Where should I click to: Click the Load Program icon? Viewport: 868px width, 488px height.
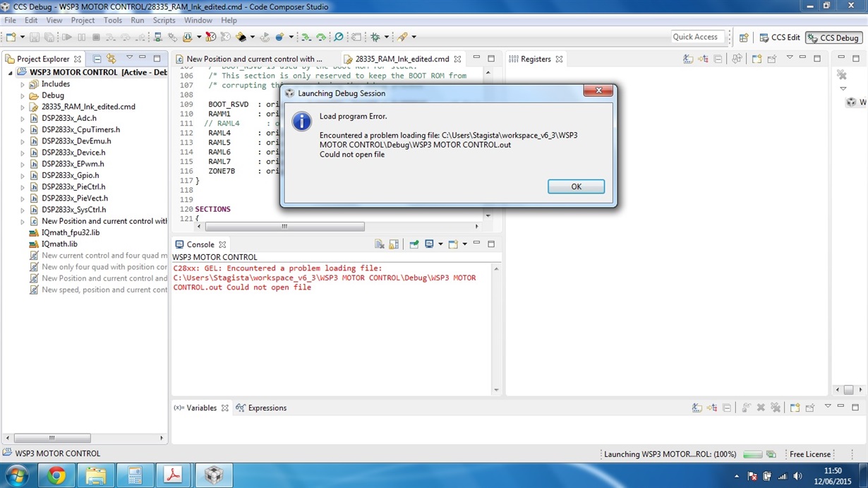pos(188,37)
